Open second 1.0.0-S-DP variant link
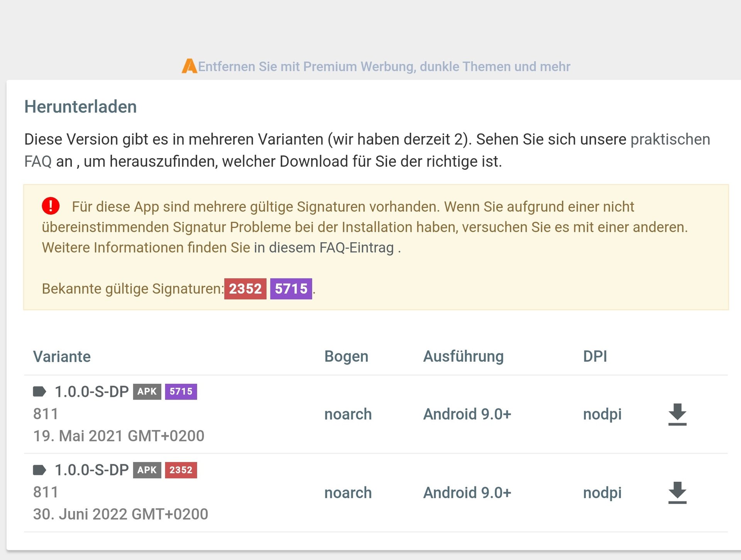This screenshot has width=741, height=560. (91, 470)
